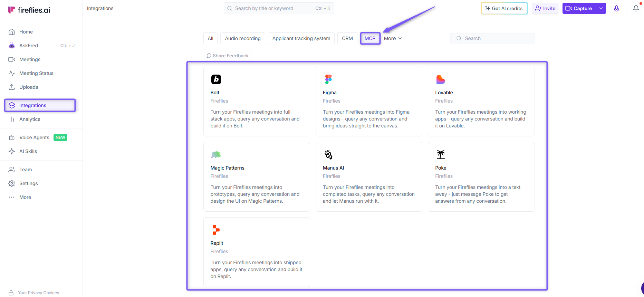The height and width of the screenshot is (297, 644).
Task: Go to fireflies.ai home logo
Action: [29, 10]
